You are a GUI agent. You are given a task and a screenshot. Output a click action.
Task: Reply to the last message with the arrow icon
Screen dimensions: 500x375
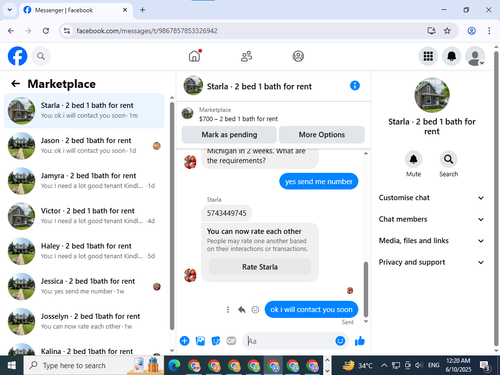coord(242,310)
